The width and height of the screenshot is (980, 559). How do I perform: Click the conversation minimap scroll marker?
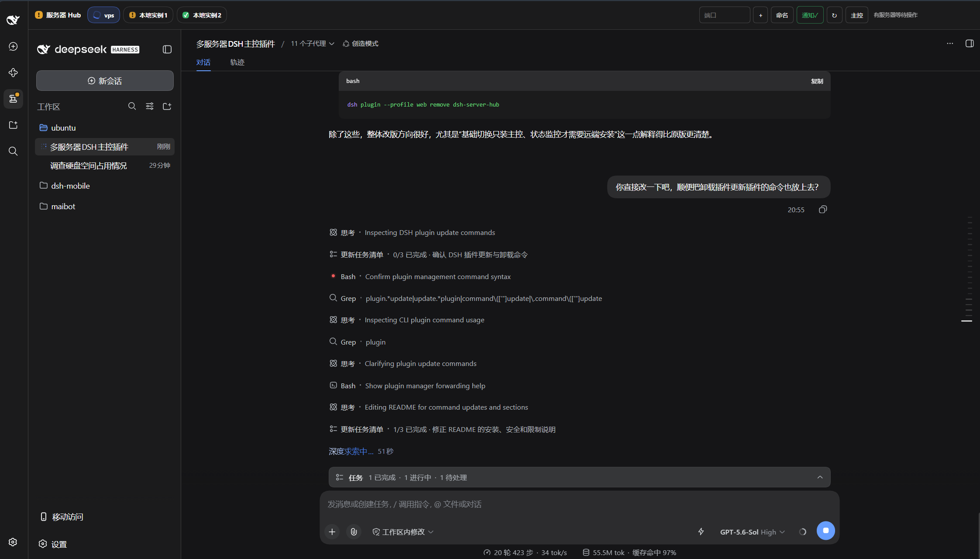pyautogui.click(x=966, y=321)
